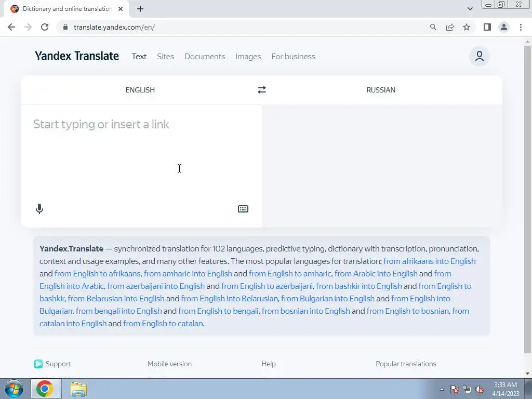Image resolution: width=532 pixels, height=399 pixels.
Task: Click the site lock icon in address bar
Action: pyautogui.click(x=66, y=27)
